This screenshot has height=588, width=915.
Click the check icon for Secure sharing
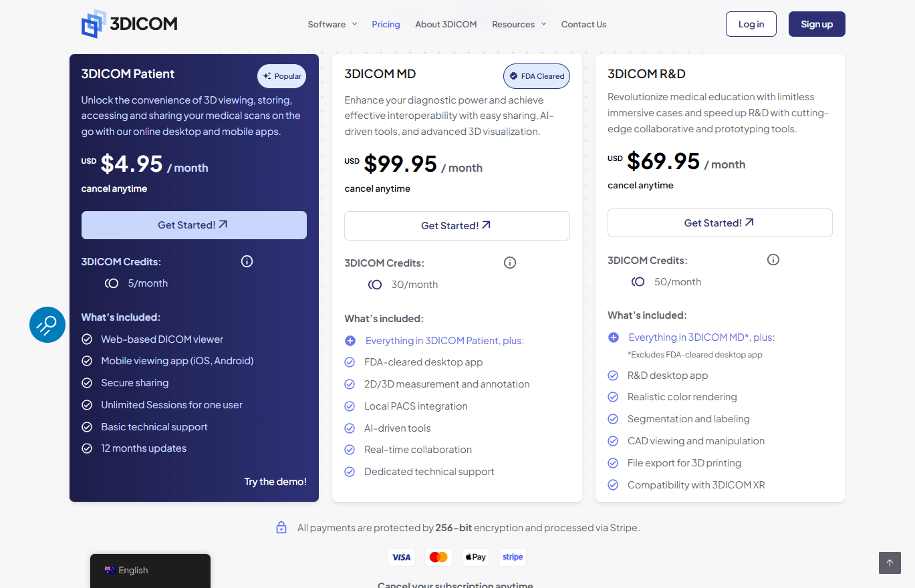(87, 383)
